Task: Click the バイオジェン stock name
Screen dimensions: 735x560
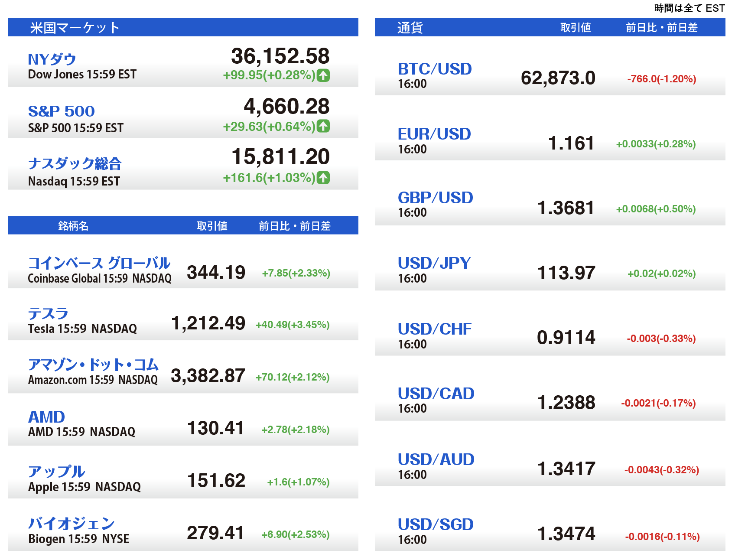Action: coord(72,524)
